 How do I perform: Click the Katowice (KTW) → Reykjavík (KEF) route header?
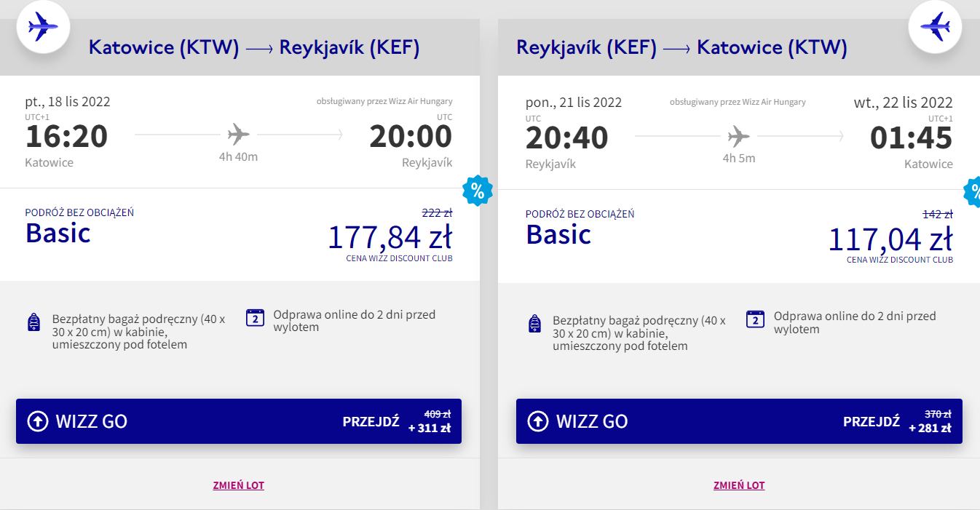[254, 47]
